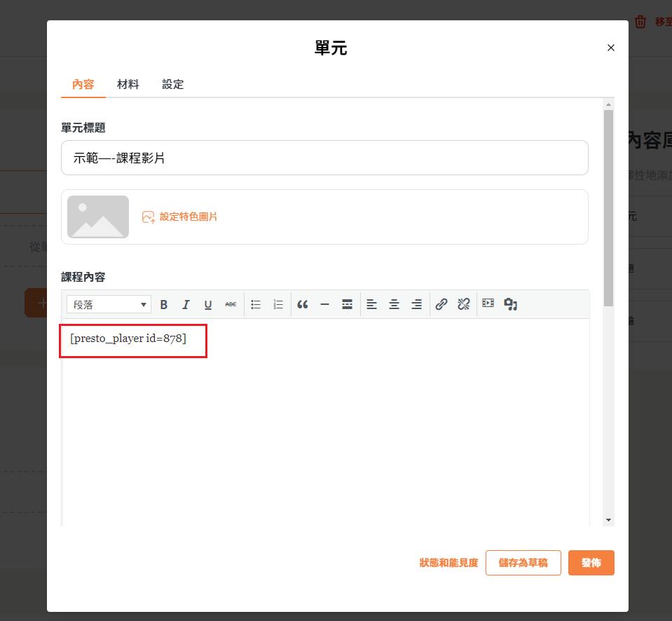Insert horizontal line
The width and height of the screenshot is (672, 621).
point(324,304)
